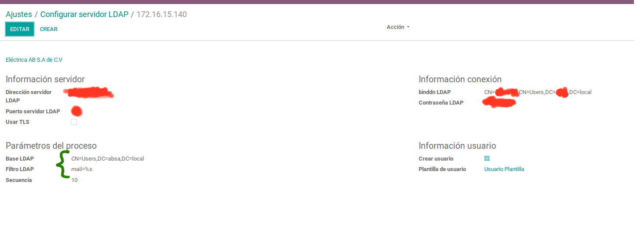Open the Usuario Plantilla link
Viewport: 644px width, 252px height.
[504, 169]
